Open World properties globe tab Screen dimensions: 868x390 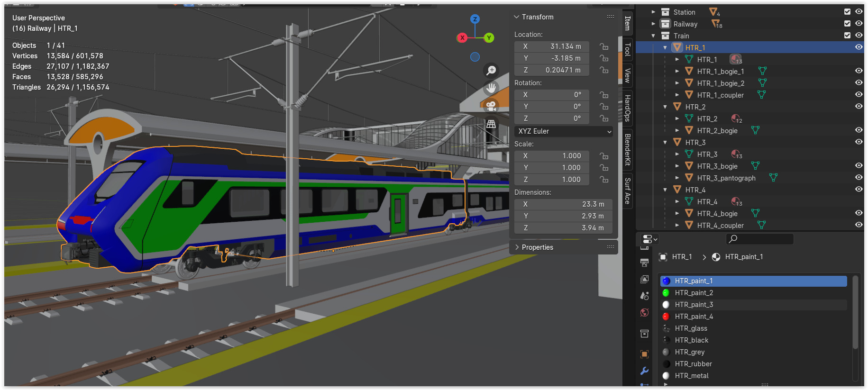tap(644, 312)
